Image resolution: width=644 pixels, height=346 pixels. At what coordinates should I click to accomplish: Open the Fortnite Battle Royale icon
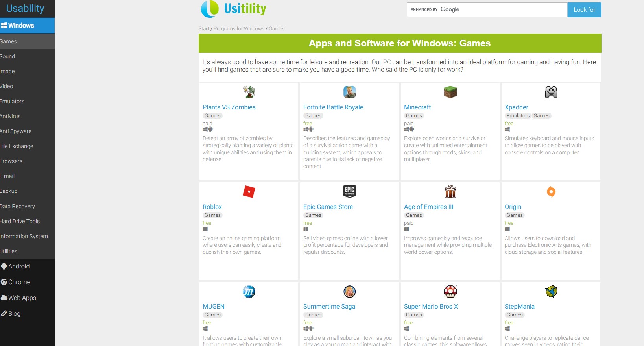click(x=349, y=92)
